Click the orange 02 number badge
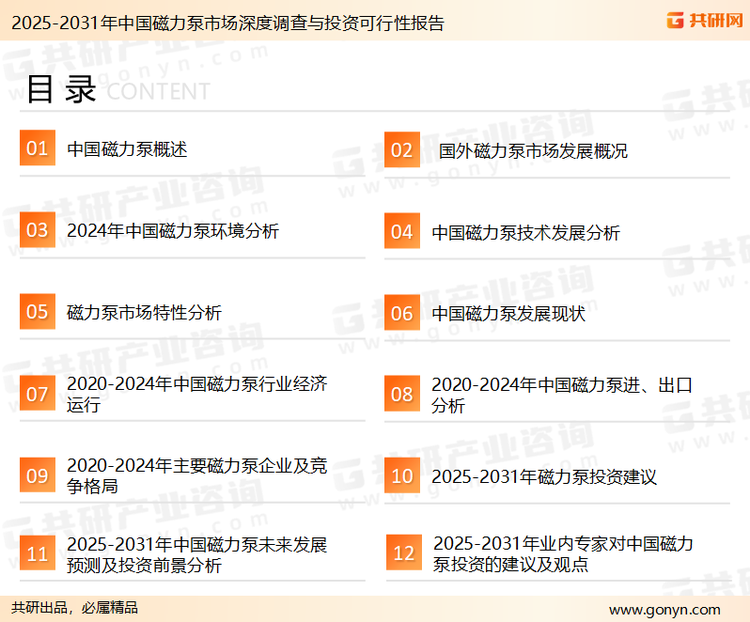This screenshot has height=622, width=750. [401, 150]
